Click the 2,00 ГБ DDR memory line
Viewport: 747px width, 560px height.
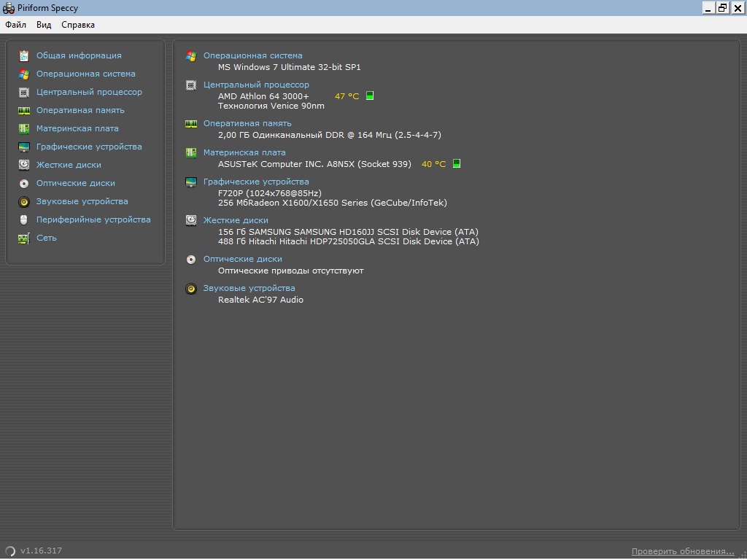(330, 135)
